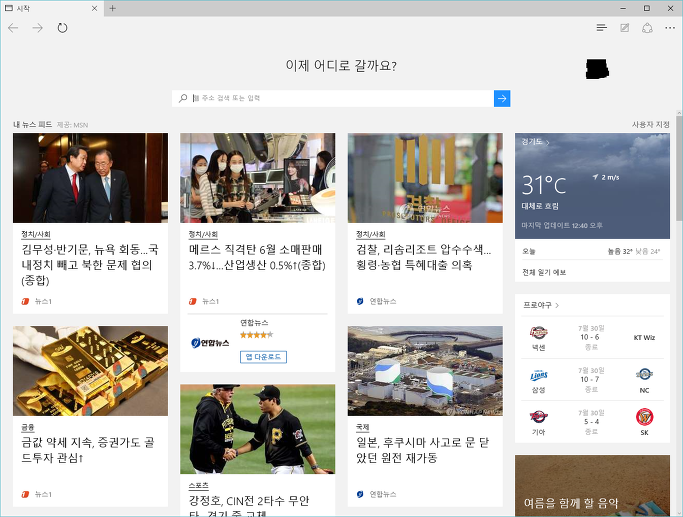Open the 여름을 함께 할 음악 card
This screenshot has width=683, height=517.
pyautogui.click(x=592, y=486)
